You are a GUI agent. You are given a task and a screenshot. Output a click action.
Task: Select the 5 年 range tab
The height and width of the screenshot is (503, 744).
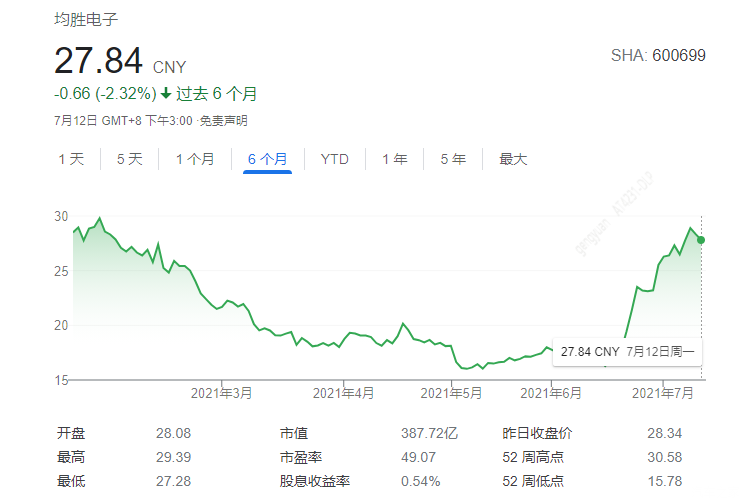coord(453,159)
